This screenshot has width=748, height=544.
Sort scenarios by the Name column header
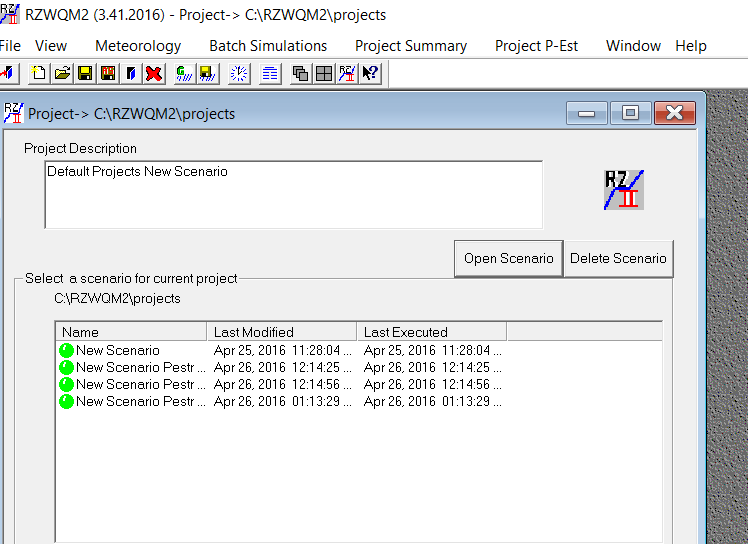click(x=131, y=332)
